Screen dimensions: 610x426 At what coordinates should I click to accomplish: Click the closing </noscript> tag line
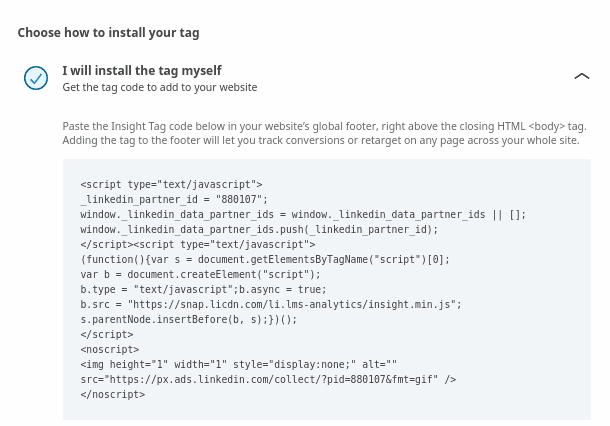(x=112, y=394)
